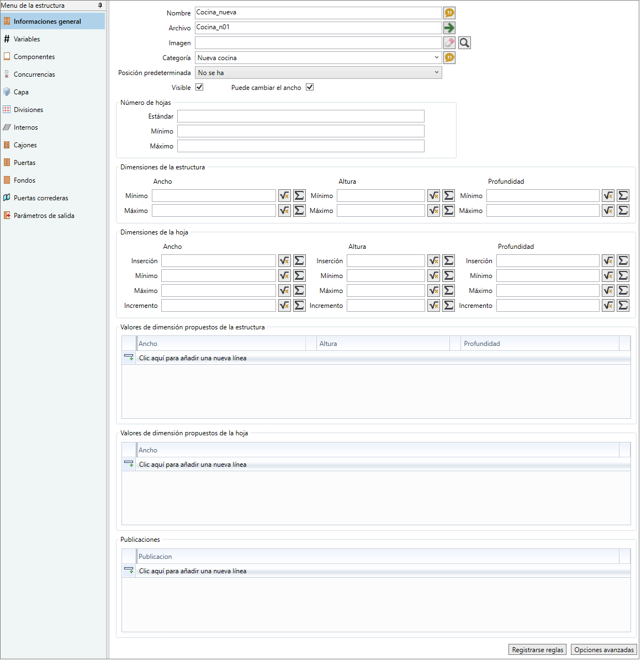The height and width of the screenshot is (672, 641).
Task: Click the Máximo number of hojas field
Action: (301, 146)
